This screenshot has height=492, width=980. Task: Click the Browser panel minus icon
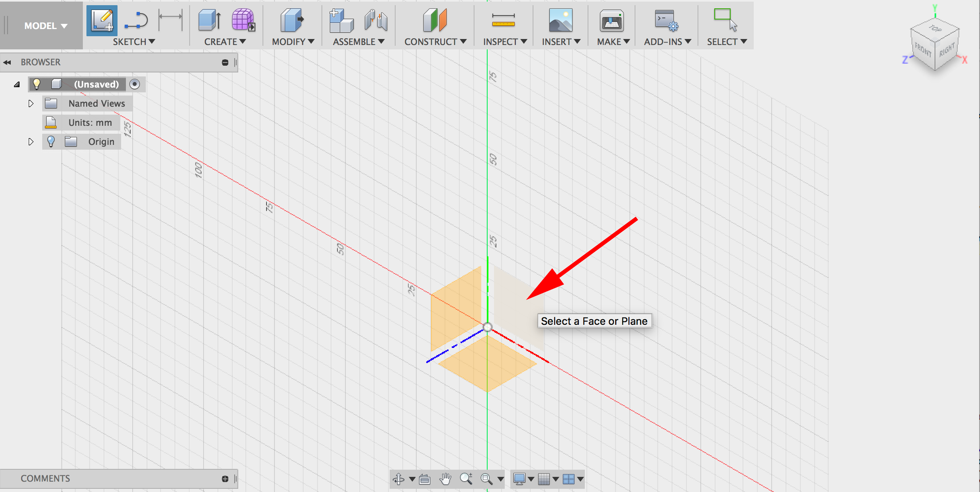(225, 62)
